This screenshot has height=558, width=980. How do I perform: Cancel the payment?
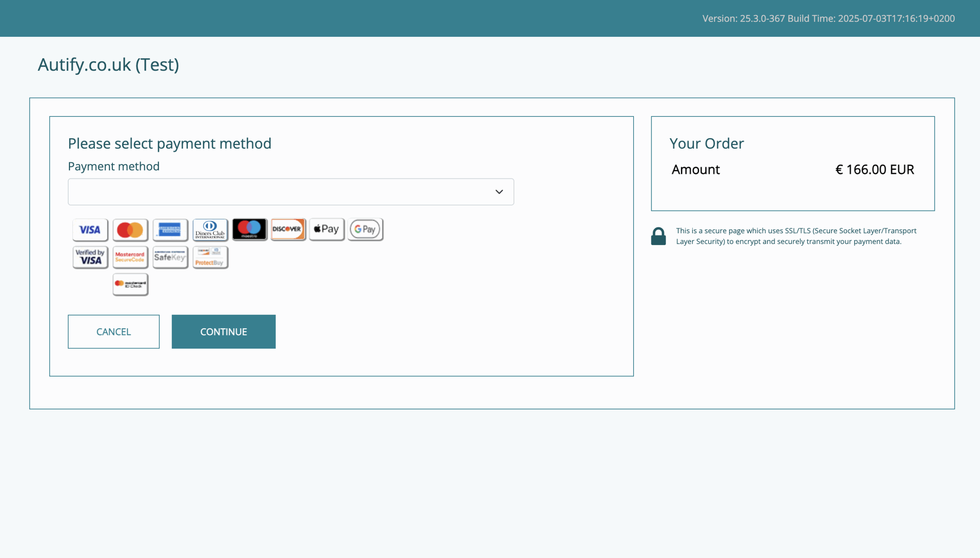coord(114,332)
